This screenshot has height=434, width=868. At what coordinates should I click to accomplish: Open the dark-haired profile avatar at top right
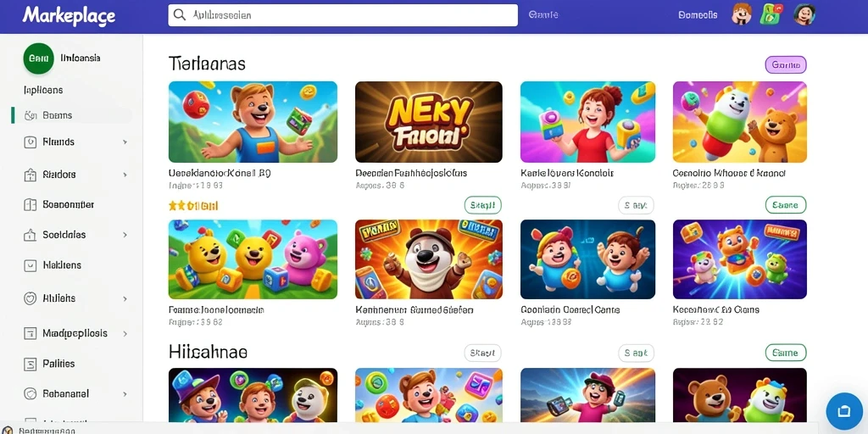point(804,14)
